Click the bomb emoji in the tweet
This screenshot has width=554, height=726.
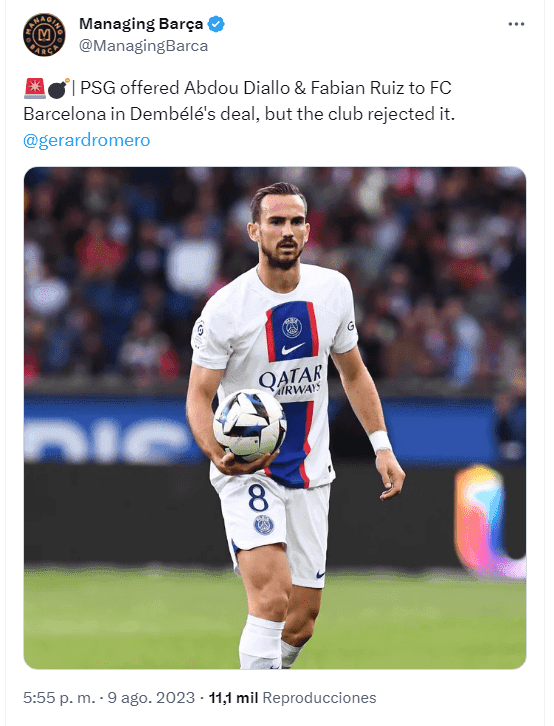(x=58, y=88)
